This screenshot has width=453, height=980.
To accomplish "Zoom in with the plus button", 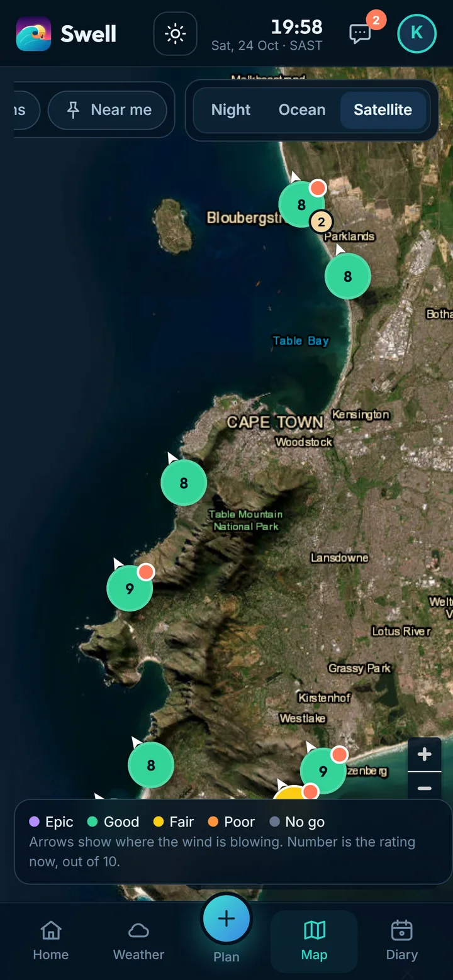I will [425, 754].
